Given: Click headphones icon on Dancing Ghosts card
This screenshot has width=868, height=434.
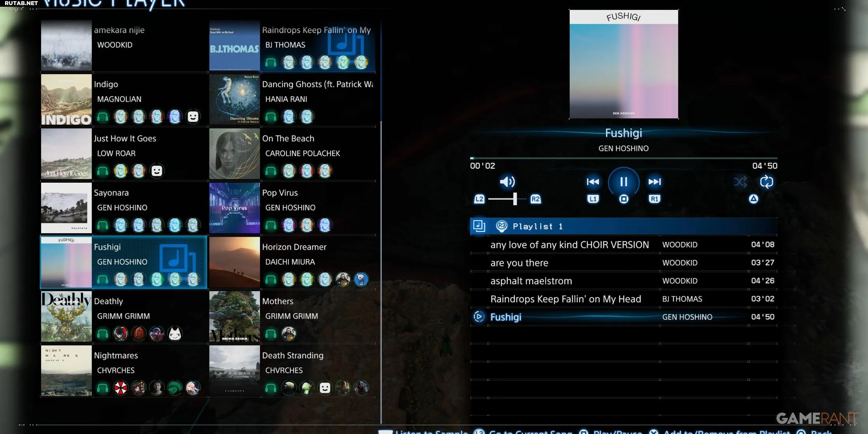Looking at the screenshot, I should (271, 117).
